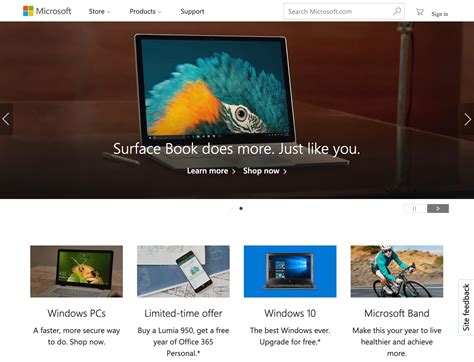Advance to next carousel slide arrow
474x362 pixels.
point(467,119)
